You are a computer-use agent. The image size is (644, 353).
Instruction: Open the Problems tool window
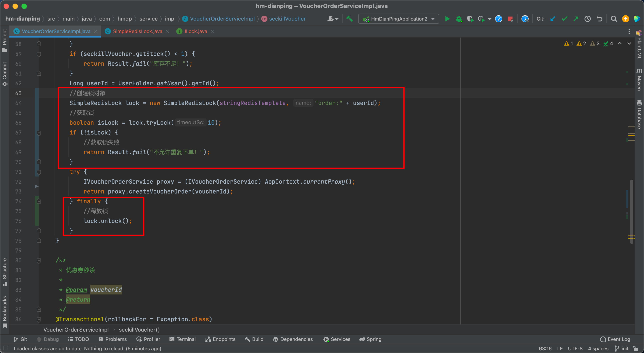coord(112,339)
